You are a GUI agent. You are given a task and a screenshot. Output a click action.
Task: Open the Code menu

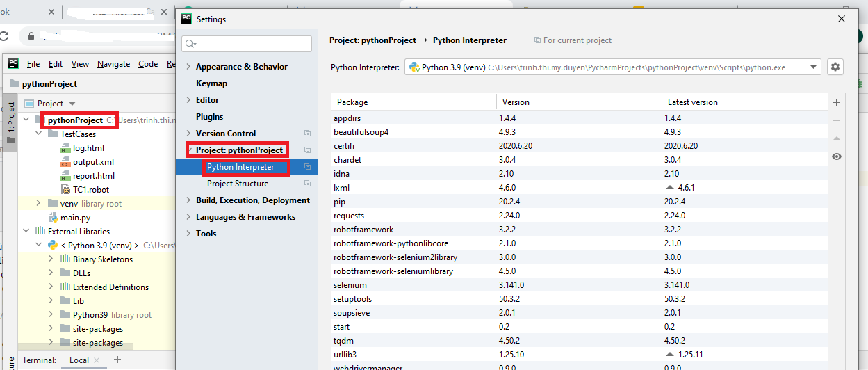coord(148,63)
